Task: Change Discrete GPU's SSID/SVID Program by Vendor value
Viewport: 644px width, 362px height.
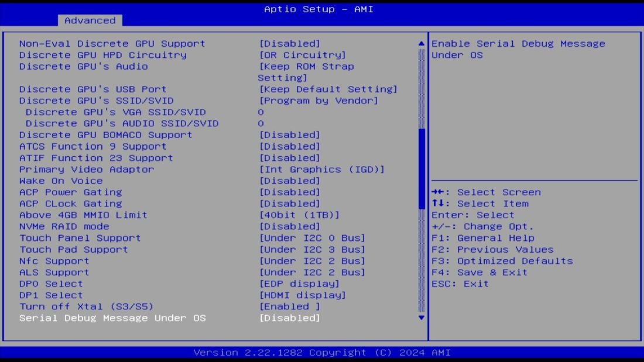Action: [318, 101]
